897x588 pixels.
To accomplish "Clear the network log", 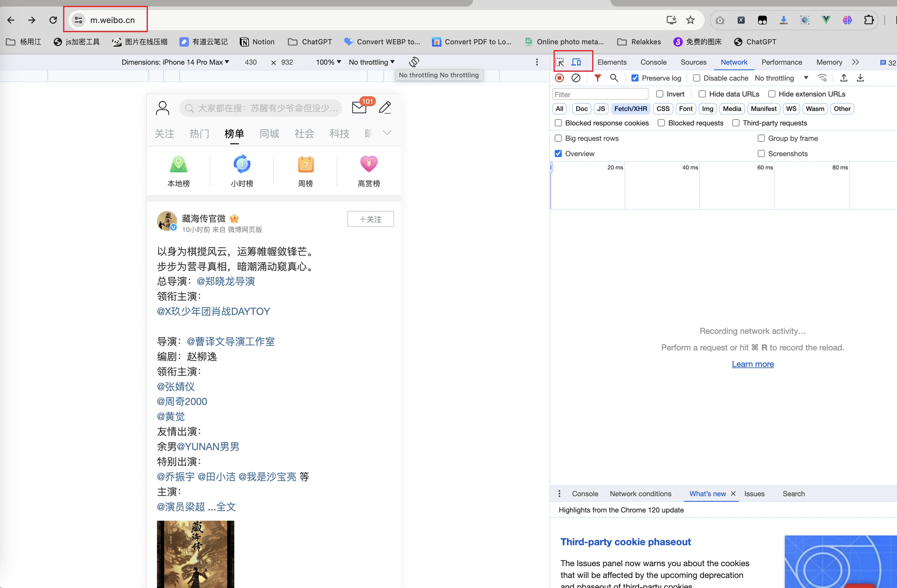I will [x=575, y=78].
